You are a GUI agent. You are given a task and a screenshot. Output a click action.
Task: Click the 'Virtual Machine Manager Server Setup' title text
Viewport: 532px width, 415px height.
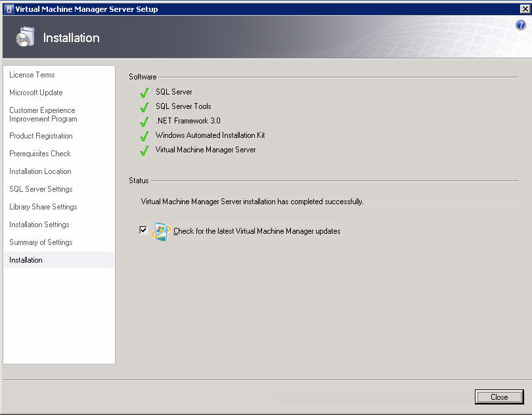(87, 9)
